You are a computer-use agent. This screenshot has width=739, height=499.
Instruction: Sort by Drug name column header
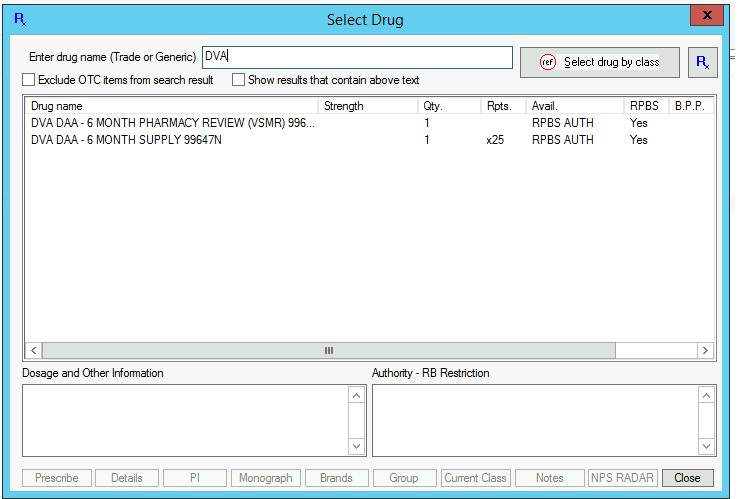point(172,106)
